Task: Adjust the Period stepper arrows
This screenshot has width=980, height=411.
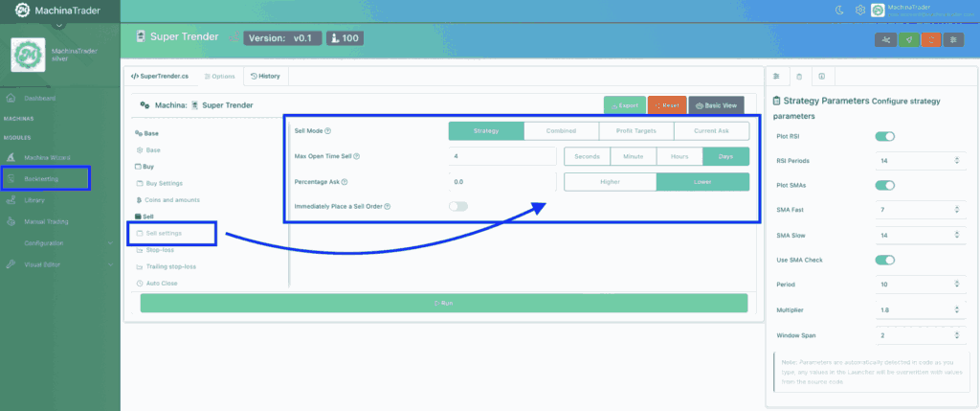Action: click(x=957, y=284)
